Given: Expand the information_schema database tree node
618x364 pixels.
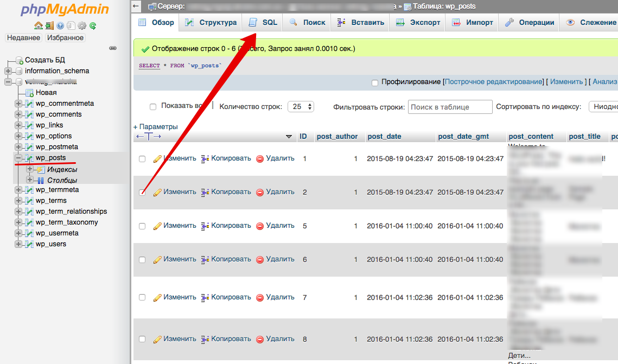Looking at the screenshot, I should [8, 71].
